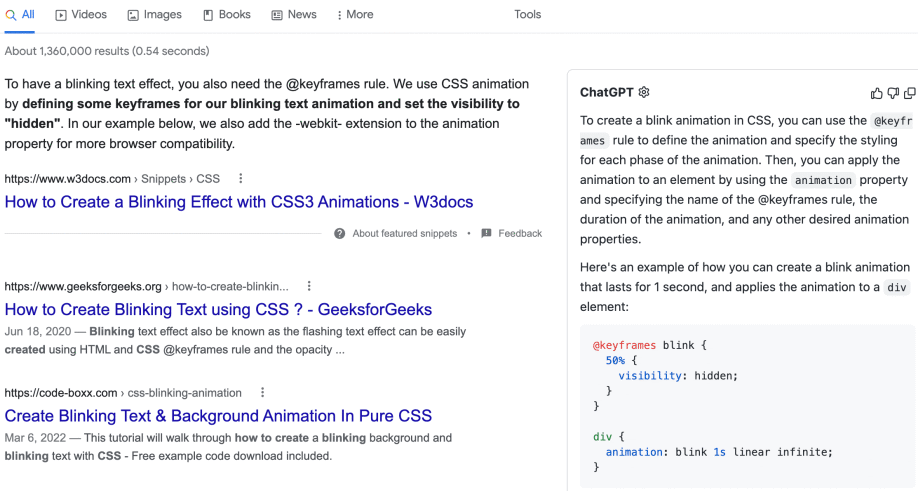This screenshot has height=491, width=918.
Task: Open the search Tools button
Action: [x=527, y=15]
